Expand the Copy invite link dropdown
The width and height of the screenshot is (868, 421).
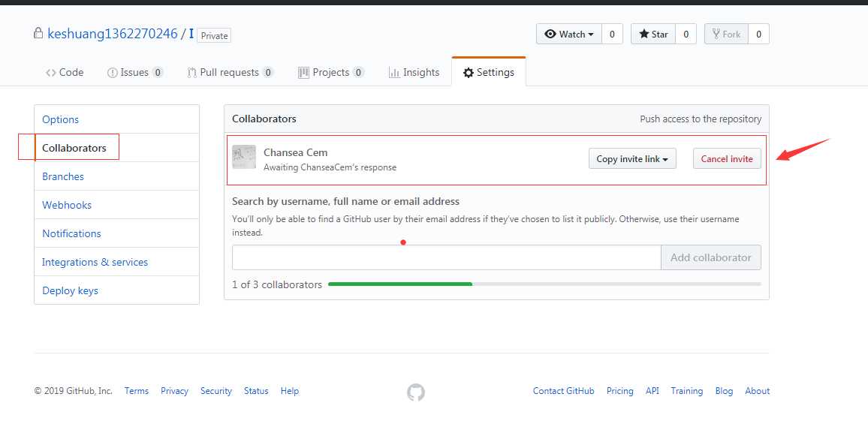[632, 159]
